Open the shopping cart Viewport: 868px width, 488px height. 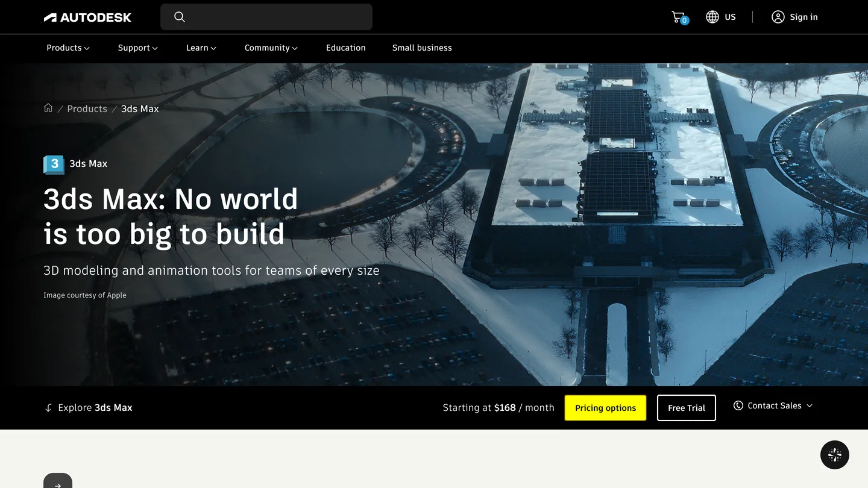679,17
